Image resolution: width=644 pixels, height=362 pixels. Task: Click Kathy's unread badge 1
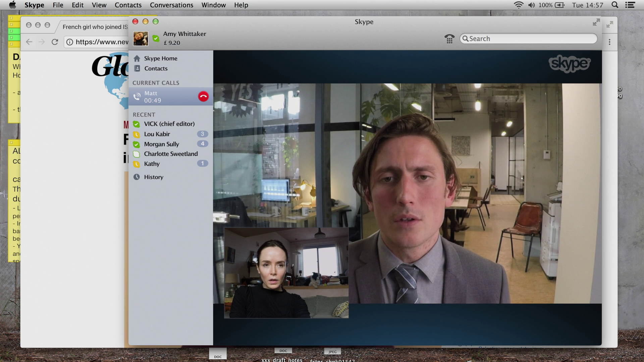[x=202, y=163]
